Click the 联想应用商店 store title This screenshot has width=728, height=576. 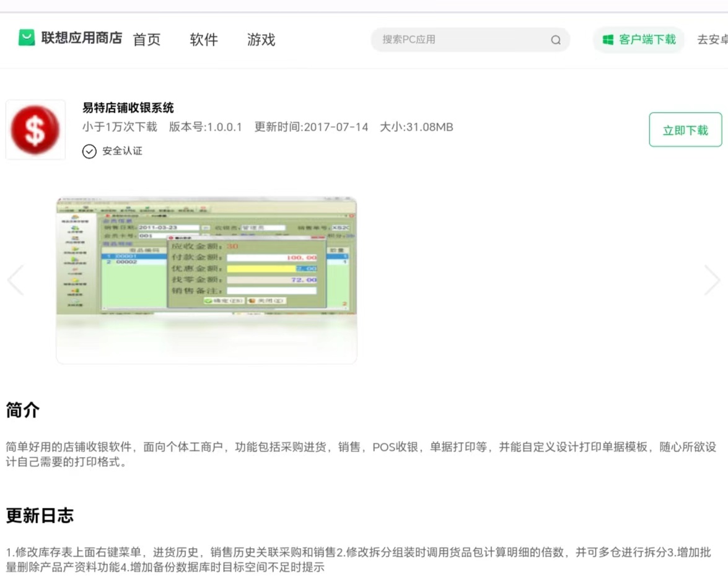82,38
